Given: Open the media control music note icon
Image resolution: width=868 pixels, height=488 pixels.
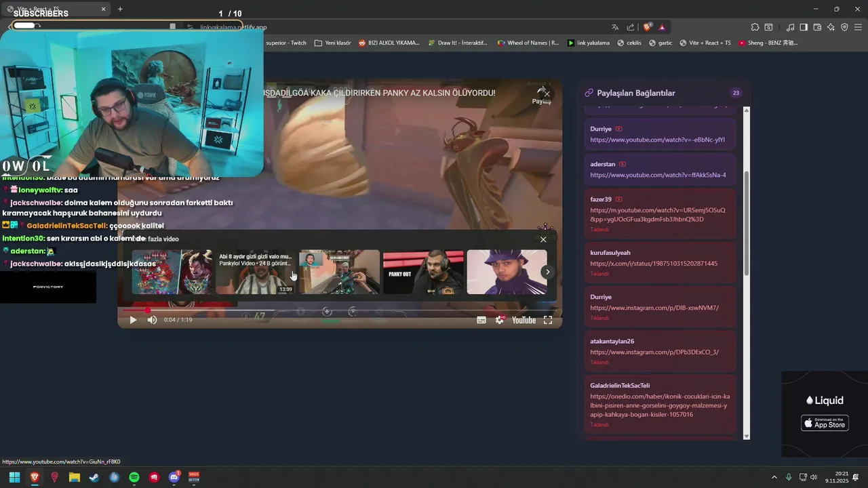Looking at the screenshot, I should pyautogui.click(x=791, y=27).
